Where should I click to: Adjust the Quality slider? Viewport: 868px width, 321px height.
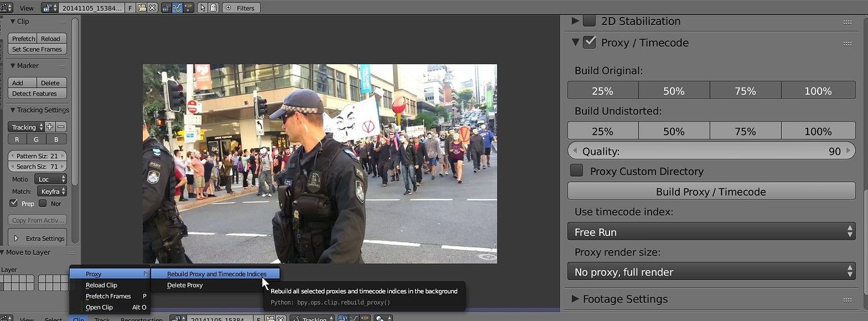[x=711, y=151]
